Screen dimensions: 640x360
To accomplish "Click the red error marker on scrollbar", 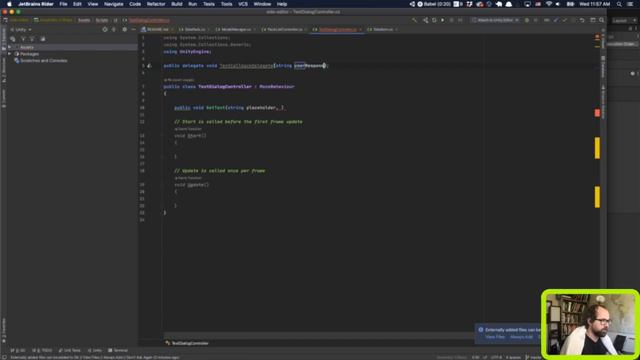I will (x=597, y=113).
